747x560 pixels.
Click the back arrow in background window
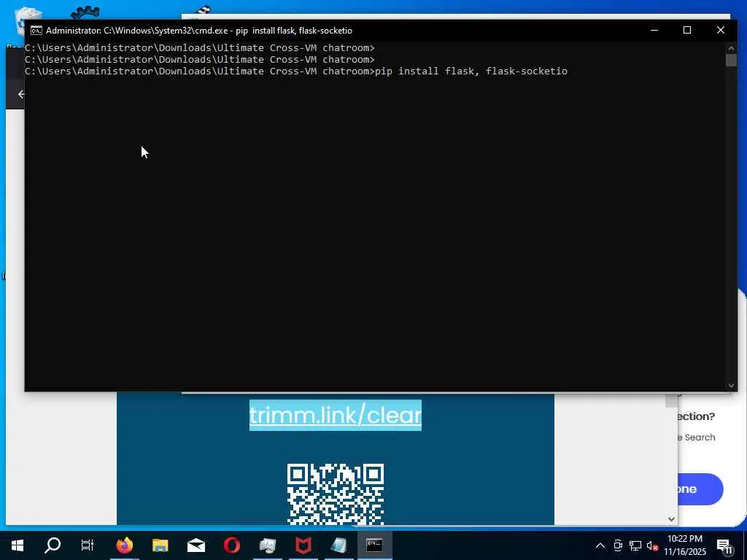20,94
